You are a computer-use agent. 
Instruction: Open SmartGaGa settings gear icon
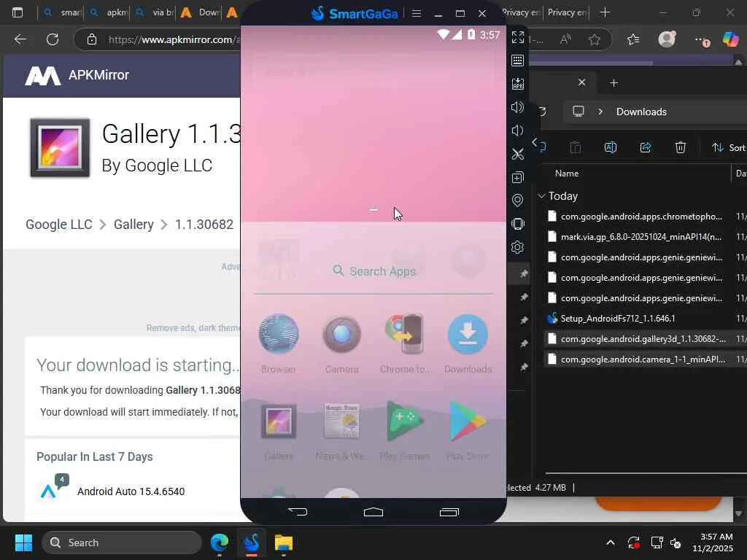click(518, 247)
